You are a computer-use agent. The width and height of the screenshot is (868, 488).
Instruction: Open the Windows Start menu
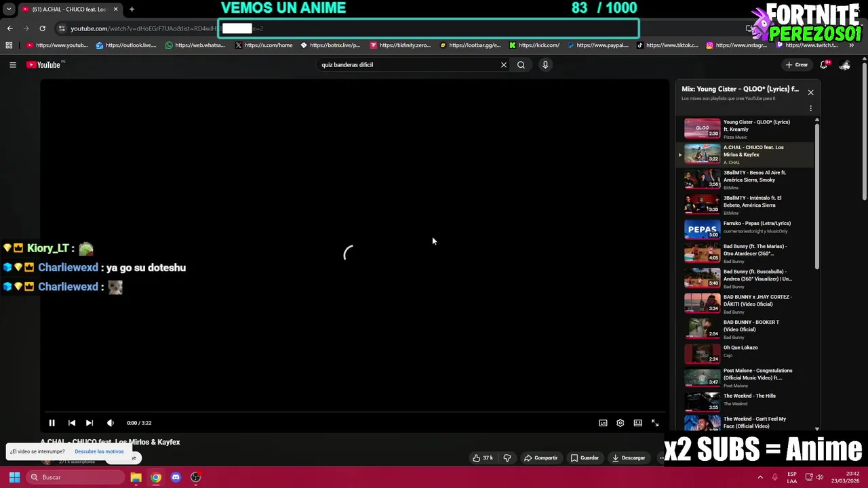coord(14,477)
